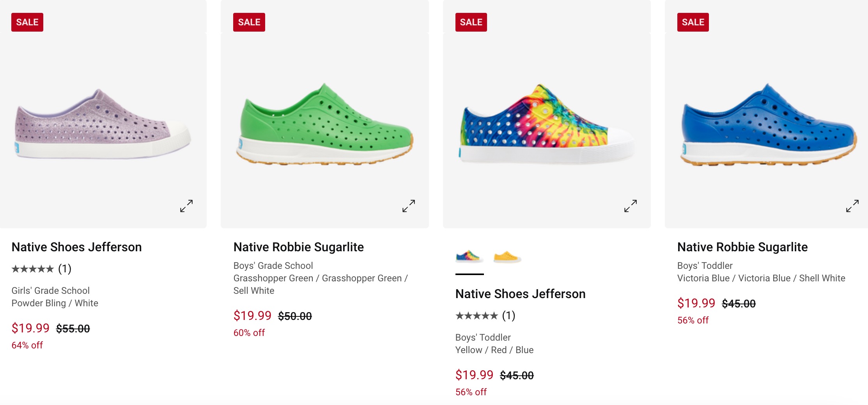Click the $19.99 price under Powder Bling
The image size is (868, 405).
(30, 328)
